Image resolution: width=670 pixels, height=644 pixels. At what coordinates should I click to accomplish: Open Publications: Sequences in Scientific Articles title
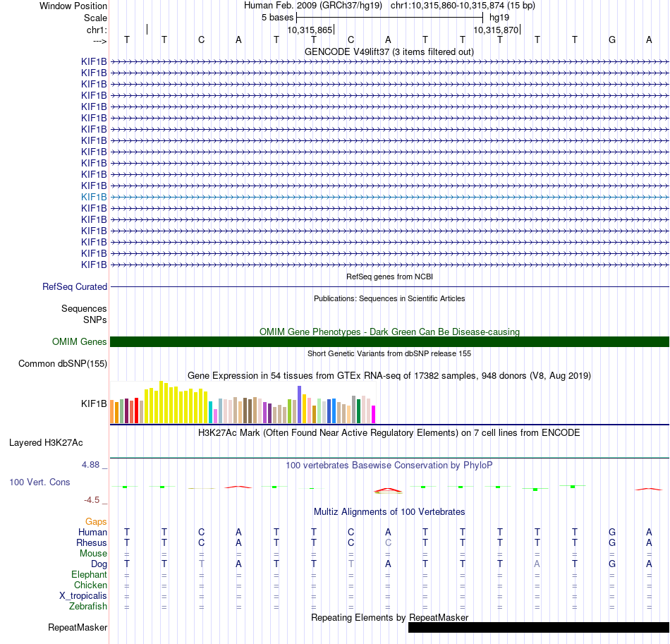click(x=389, y=298)
